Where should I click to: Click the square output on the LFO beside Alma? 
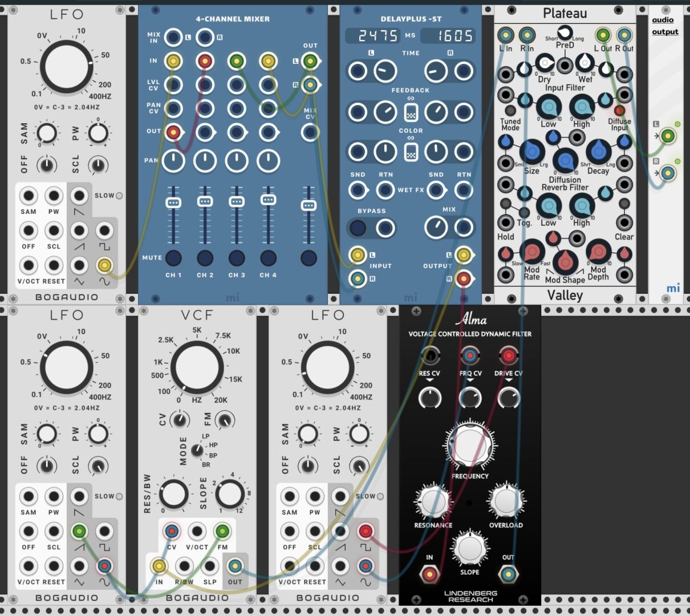[x=365, y=532]
